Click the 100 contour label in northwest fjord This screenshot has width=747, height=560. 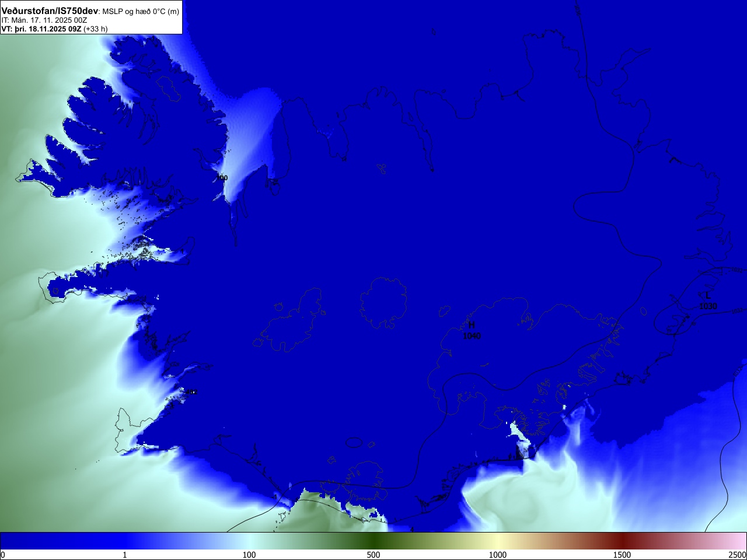(x=222, y=177)
